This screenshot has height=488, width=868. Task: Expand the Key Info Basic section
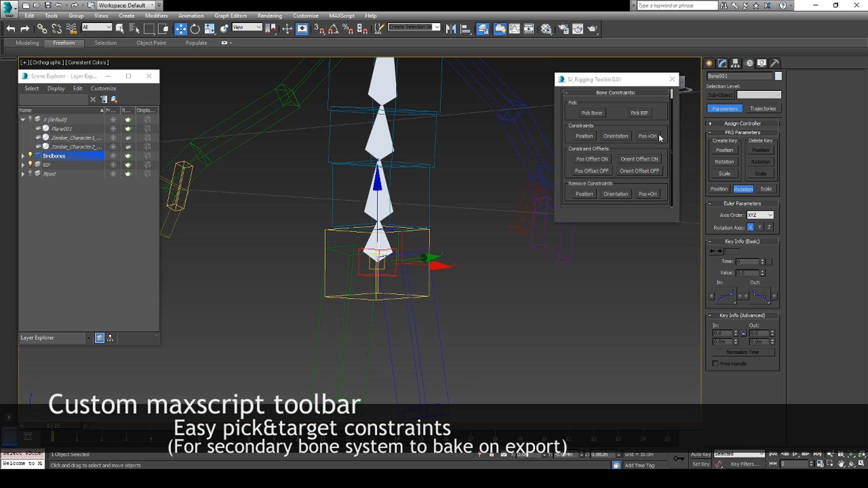[710, 241]
